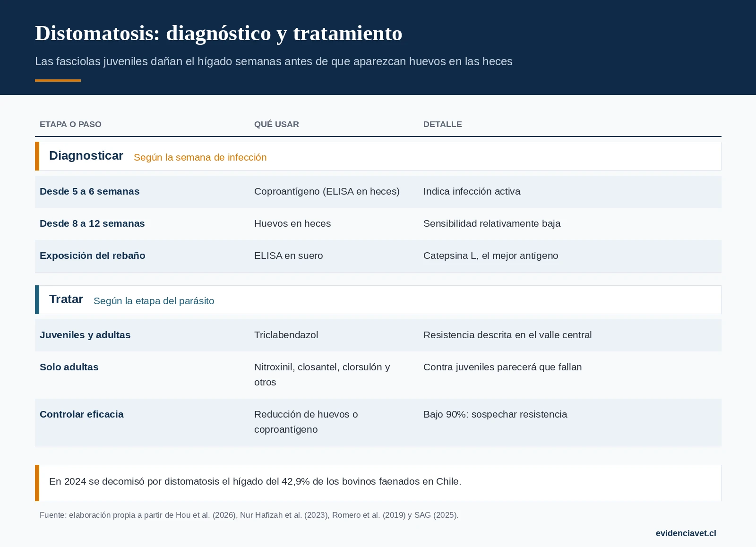This screenshot has height=547, width=756.
Task: Click the 'ETAPA O PASO' column header
Action: coord(70,124)
